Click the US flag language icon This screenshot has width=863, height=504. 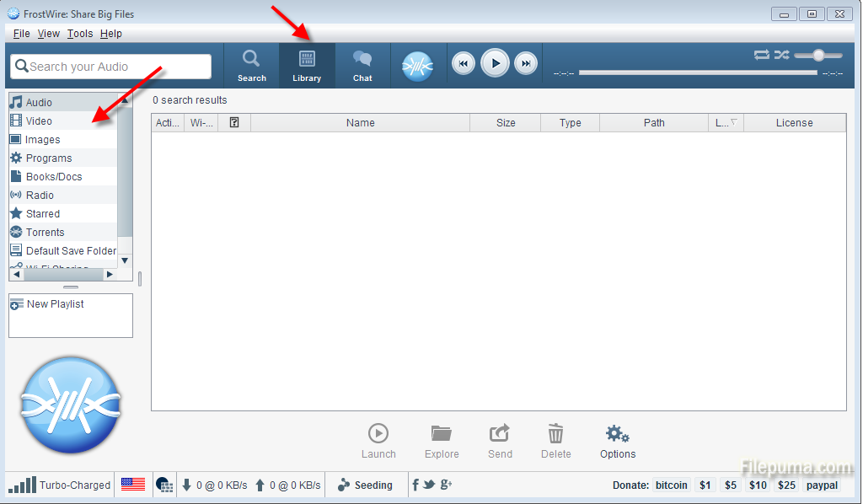[132, 485]
